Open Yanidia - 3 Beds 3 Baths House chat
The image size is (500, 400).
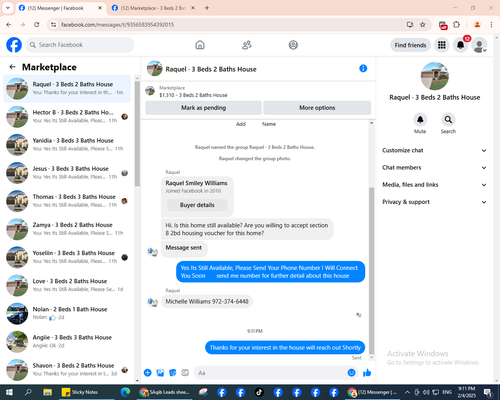[67, 145]
